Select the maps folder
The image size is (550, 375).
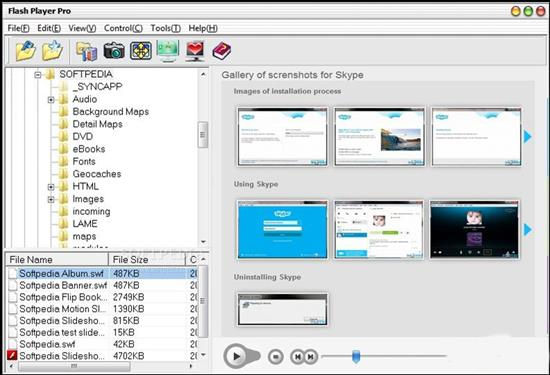coord(84,236)
